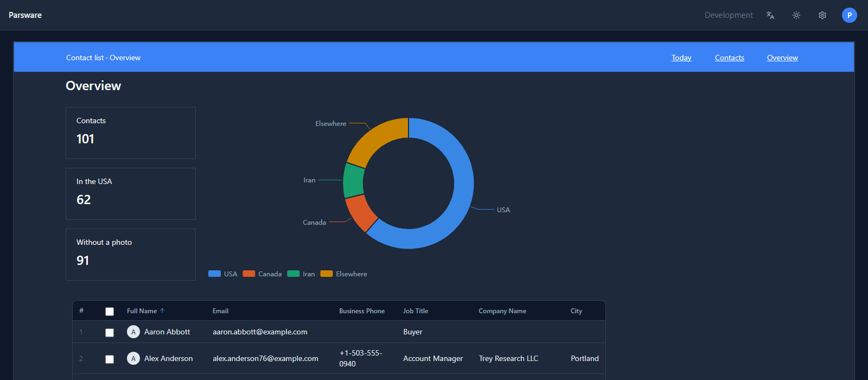Toggle the Iran legend swatch

pos(293,274)
